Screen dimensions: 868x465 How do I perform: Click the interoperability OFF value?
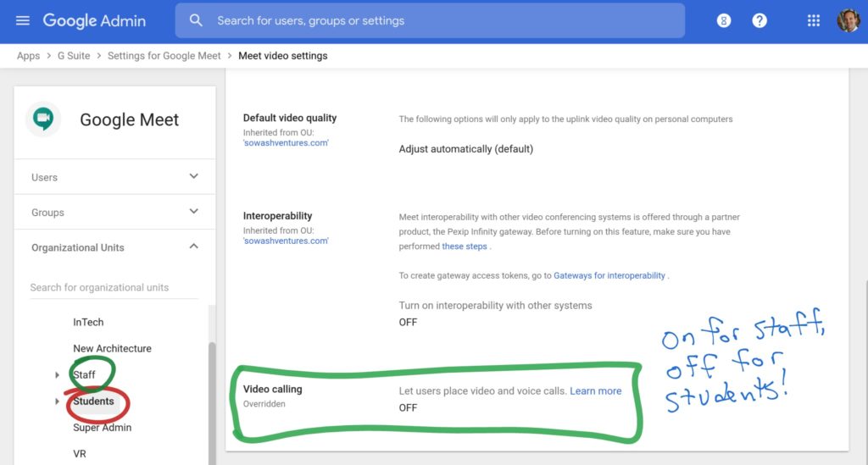pyautogui.click(x=408, y=323)
